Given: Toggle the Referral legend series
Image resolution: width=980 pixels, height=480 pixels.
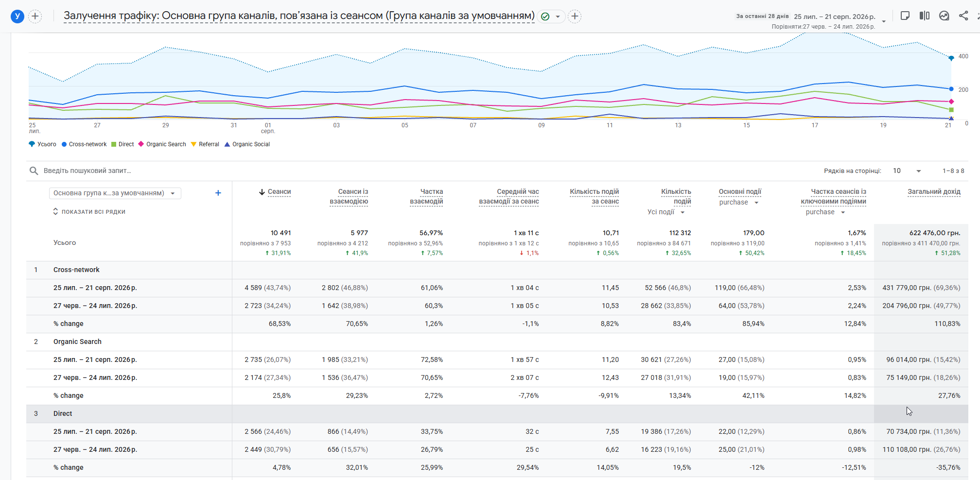Looking at the screenshot, I should (205, 144).
